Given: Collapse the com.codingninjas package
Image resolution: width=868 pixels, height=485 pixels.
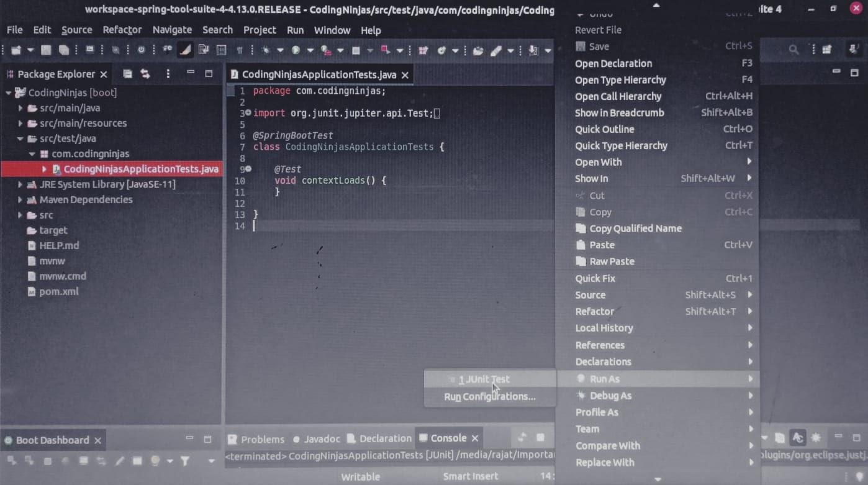Looking at the screenshot, I should coord(32,154).
